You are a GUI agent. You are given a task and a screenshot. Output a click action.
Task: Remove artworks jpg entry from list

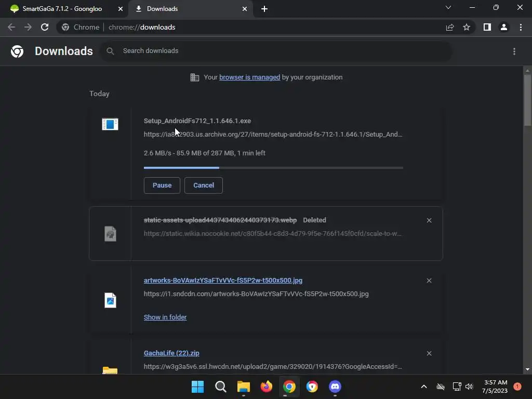(x=429, y=281)
